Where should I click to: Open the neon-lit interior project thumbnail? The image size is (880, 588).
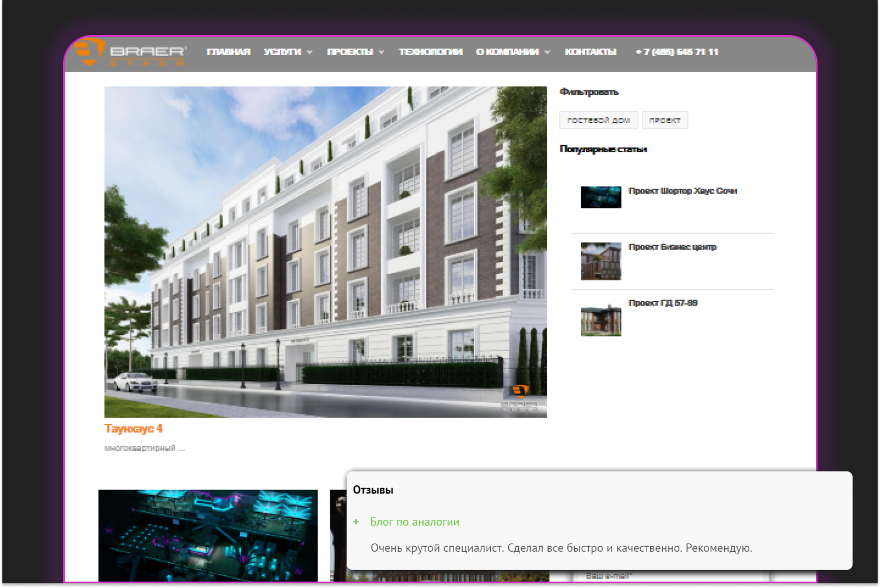(208, 535)
